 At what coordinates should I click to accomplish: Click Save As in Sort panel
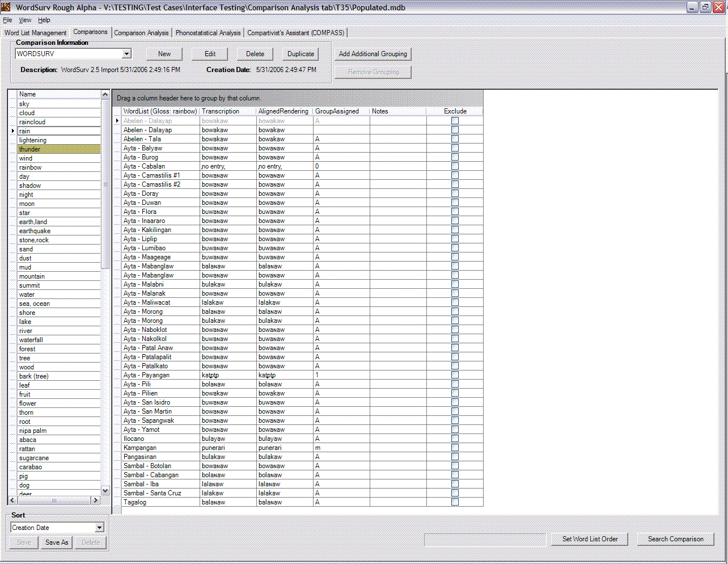point(57,542)
